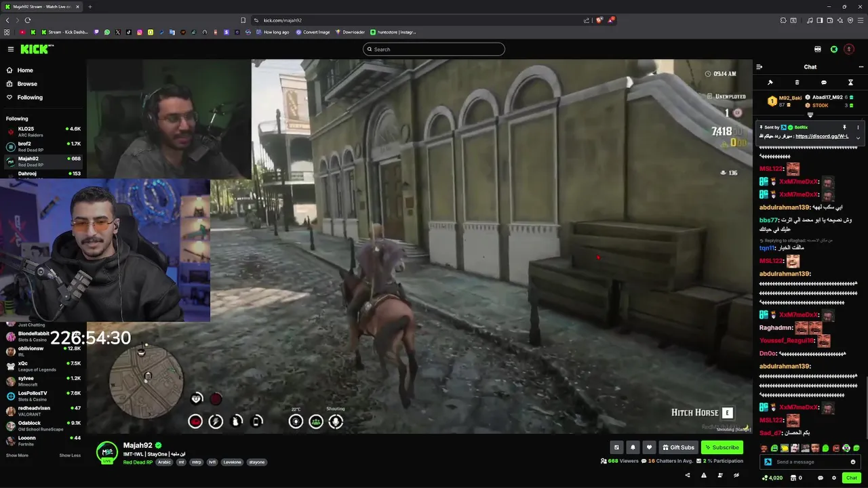The image size is (868, 488).
Task: Click the bell notification button
Action: pyautogui.click(x=633, y=447)
